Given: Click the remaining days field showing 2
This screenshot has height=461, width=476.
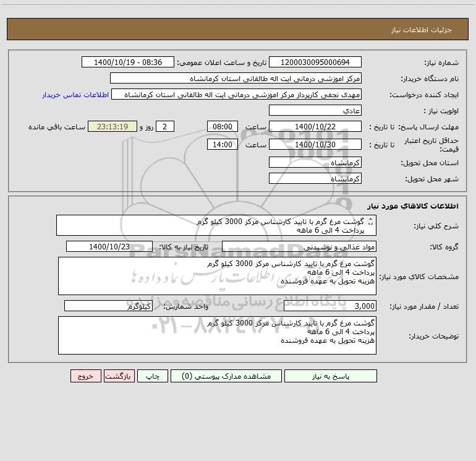Looking at the screenshot, I should point(165,126).
